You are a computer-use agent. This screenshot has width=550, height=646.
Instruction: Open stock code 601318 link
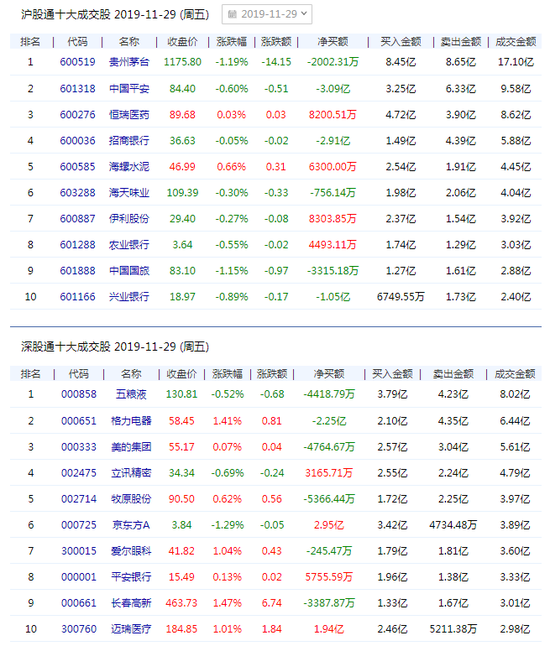click(x=77, y=89)
